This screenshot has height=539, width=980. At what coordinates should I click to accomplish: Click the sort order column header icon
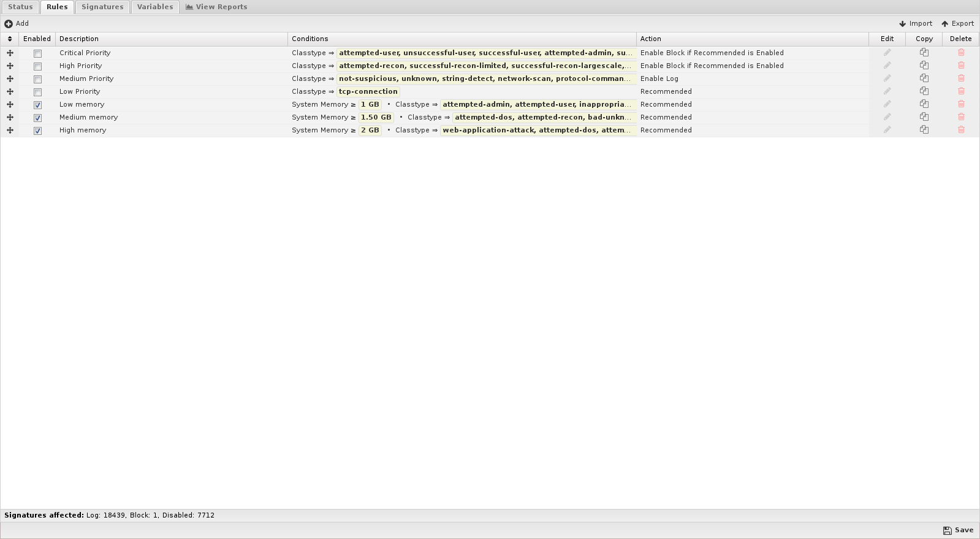(x=10, y=39)
